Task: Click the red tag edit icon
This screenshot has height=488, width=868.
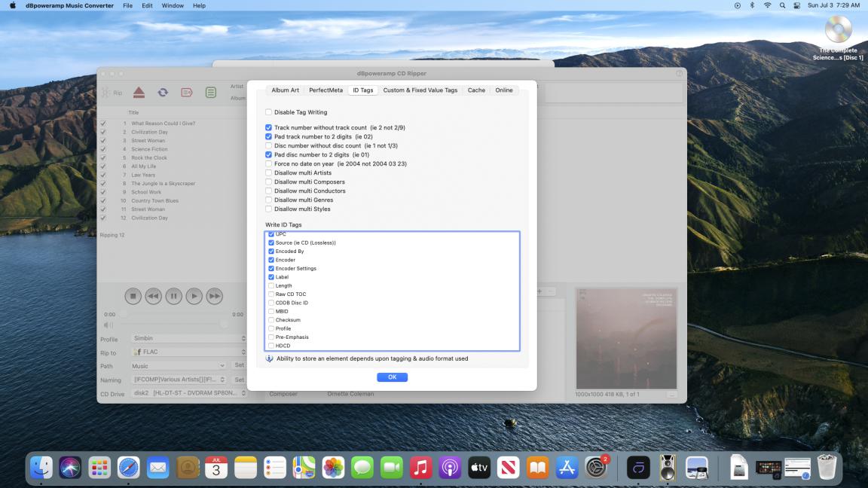Action: (186, 93)
